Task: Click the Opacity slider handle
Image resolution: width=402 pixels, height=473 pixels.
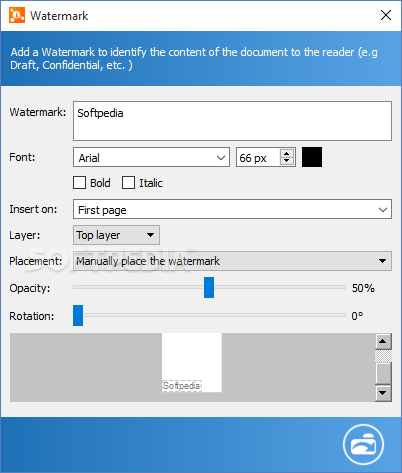Action: [x=209, y=287]
